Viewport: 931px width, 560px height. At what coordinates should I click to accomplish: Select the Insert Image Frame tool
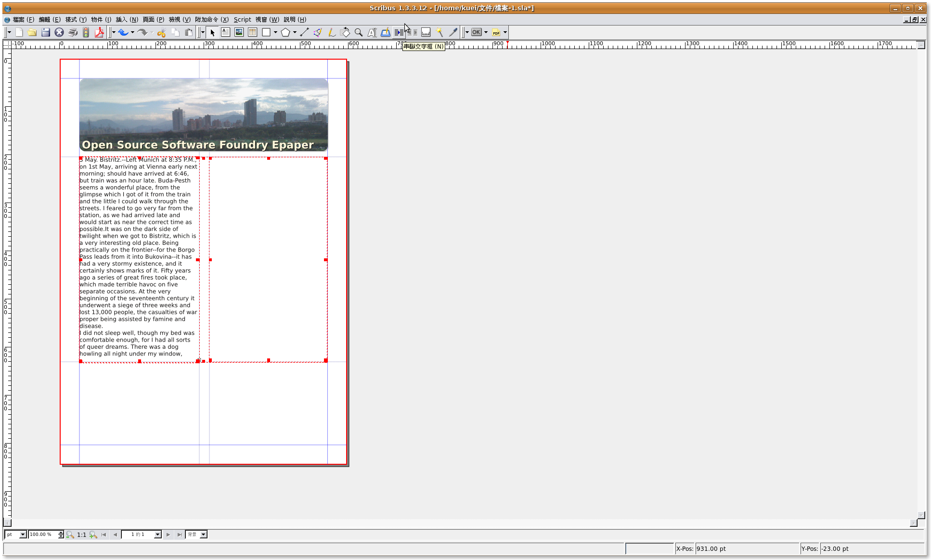click(239, 32)
